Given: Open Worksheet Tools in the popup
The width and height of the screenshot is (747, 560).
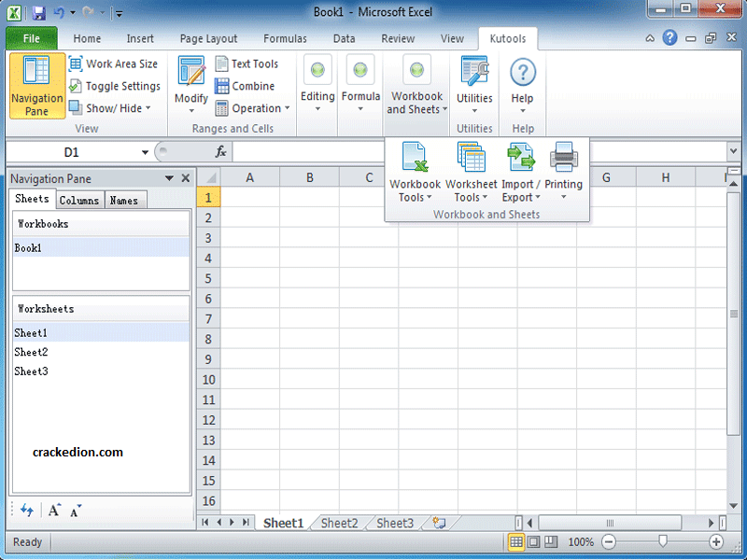Looking at the screenshot, I should [x=472, y=172].
